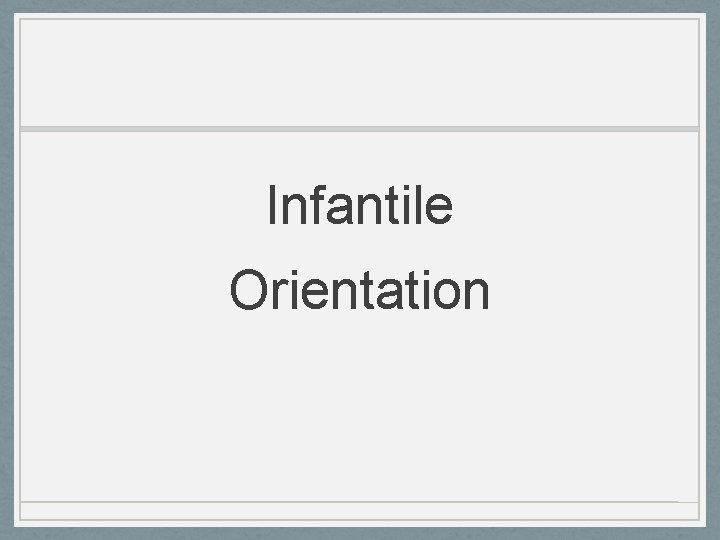This screenshot has height=540, width=720.
Task: Click the bottom-left corner of the slide frame
Action: click(x=19, y=521)
